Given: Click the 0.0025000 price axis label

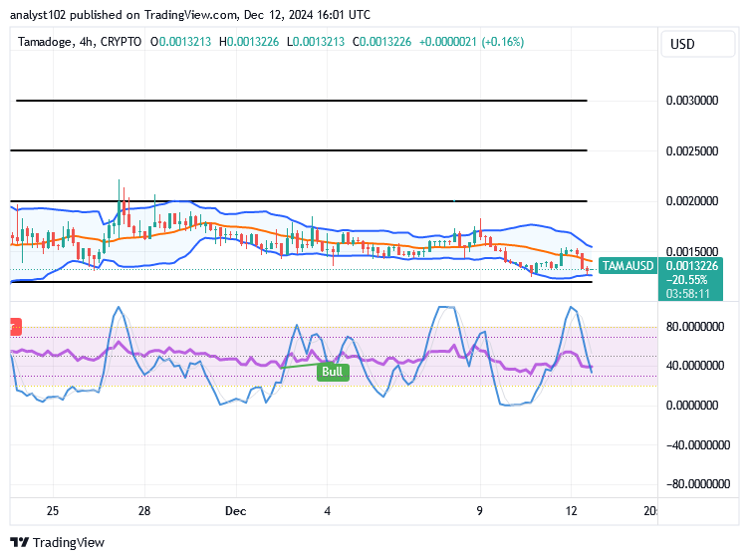Looking at the screenshot, I should point(692,151).
